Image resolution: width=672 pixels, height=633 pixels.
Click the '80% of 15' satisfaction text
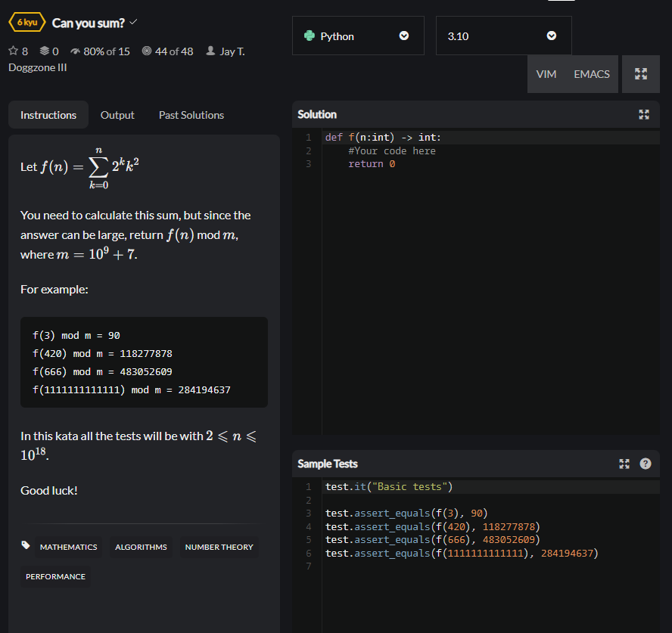click(107, 51)
